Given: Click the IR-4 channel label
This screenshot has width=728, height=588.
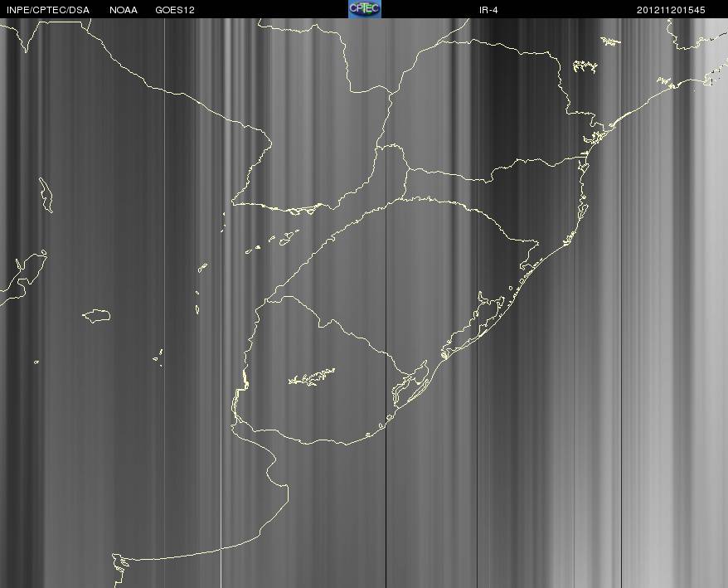Looking at the screenshot, I should click(488, 10).
